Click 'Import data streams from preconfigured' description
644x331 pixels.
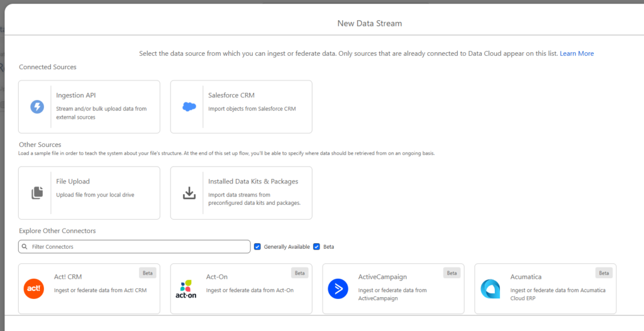tap(254, 199)
